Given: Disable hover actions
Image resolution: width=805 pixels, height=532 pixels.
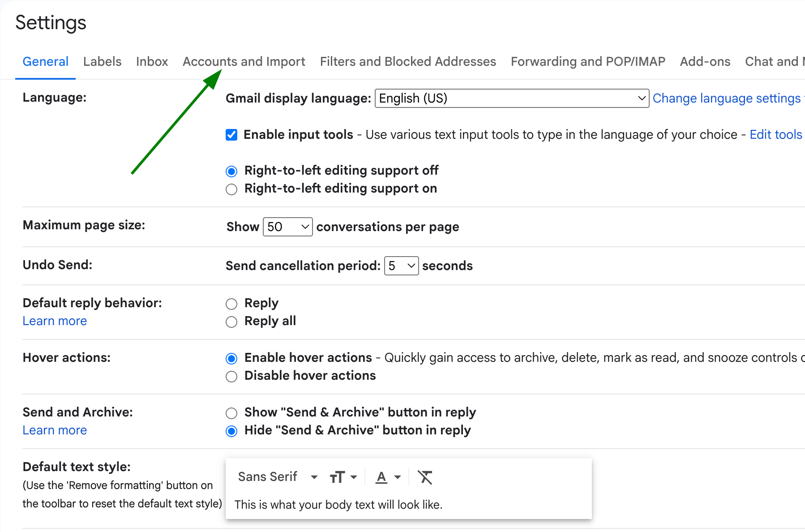Looking at the screenshot, I should (231, 376).
